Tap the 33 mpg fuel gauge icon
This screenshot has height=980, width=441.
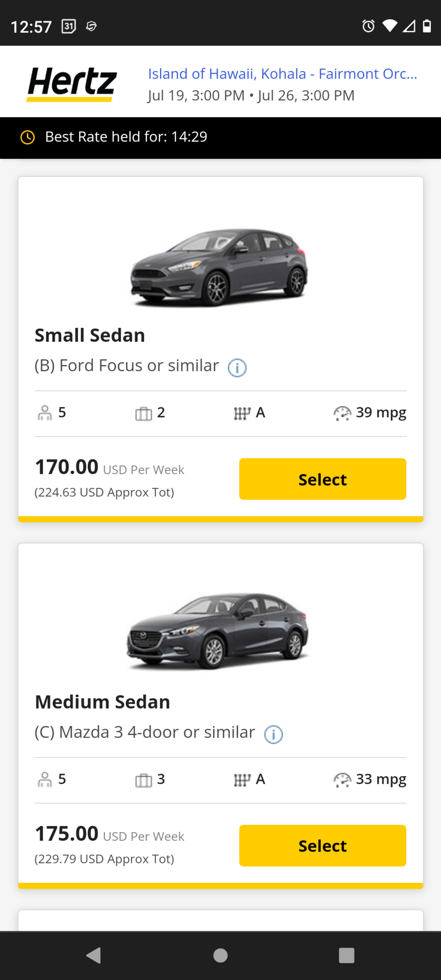pyautogui.click(x=342, y=780)
